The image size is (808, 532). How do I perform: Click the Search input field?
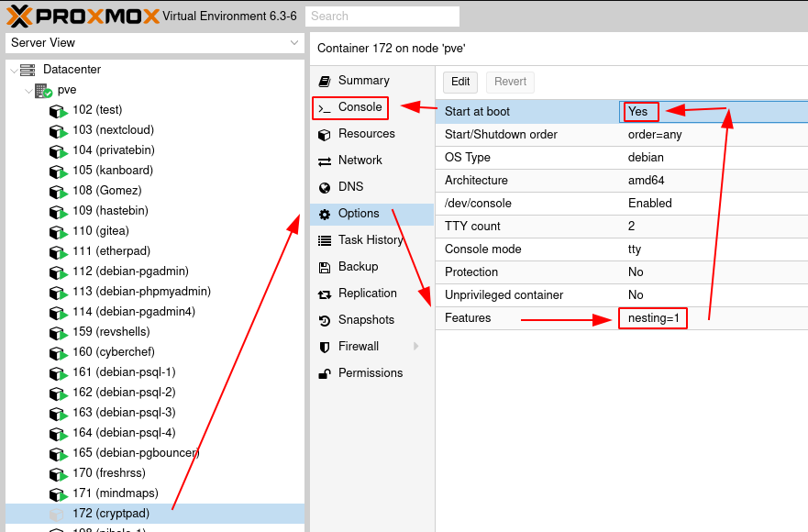382,17
